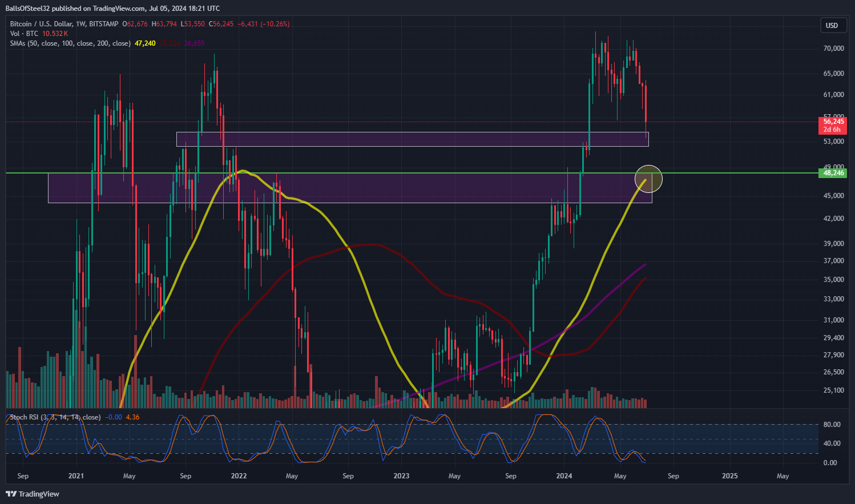Image resolution: width=855 pixels, height=504 pixels.
Task: Select the 1W interval label in legend
Action: (80, 24)
